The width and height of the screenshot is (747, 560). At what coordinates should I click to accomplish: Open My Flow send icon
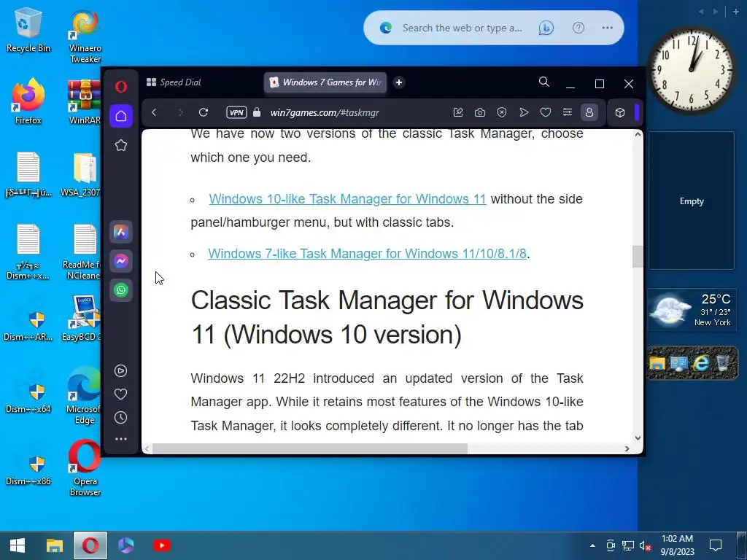tap(524, 112)
